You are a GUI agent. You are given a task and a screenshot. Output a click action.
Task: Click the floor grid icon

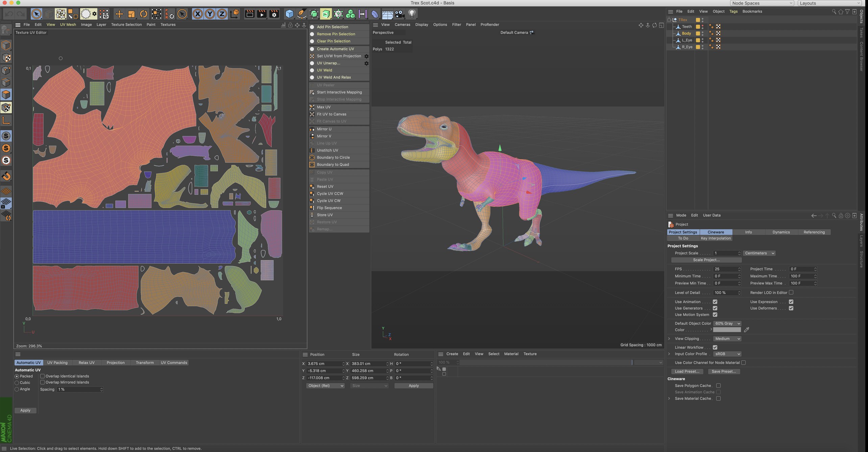coord(387,14)
